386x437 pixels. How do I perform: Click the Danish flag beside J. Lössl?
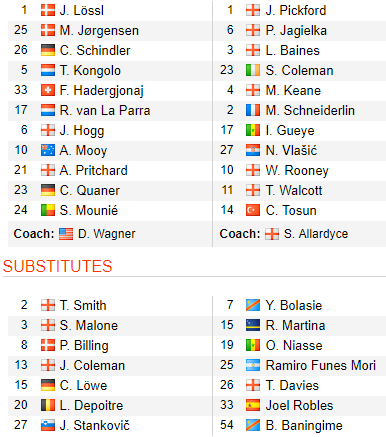coord(48,10)
